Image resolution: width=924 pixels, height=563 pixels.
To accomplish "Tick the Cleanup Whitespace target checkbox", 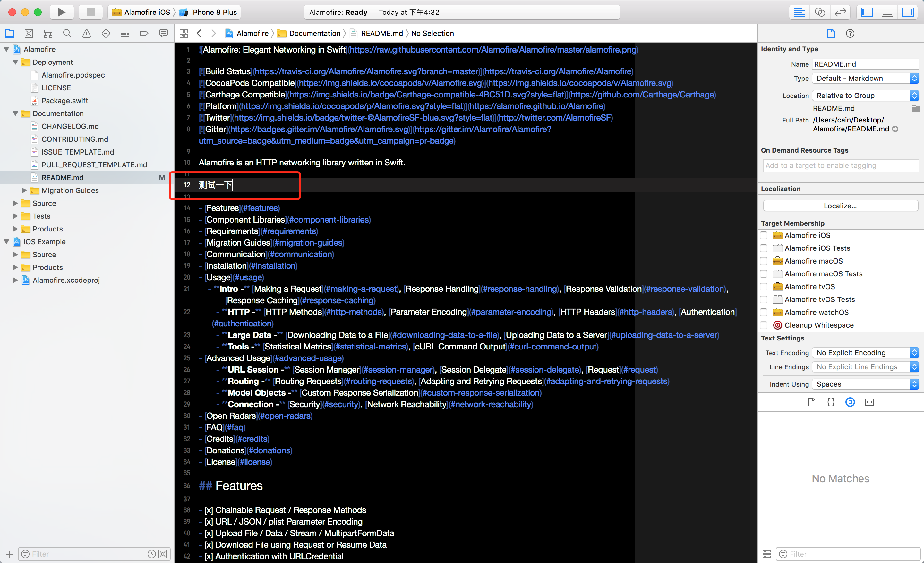I will tap(764, 325).
